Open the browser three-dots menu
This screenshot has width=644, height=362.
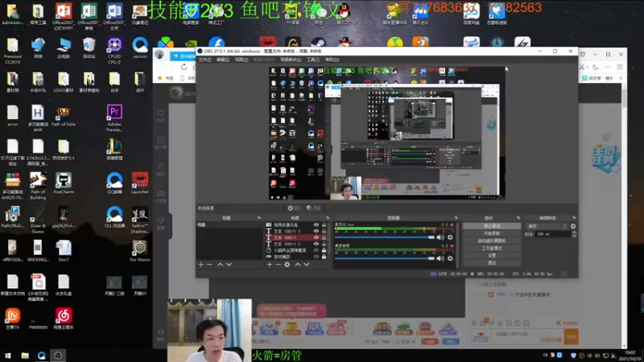point(608,67)
